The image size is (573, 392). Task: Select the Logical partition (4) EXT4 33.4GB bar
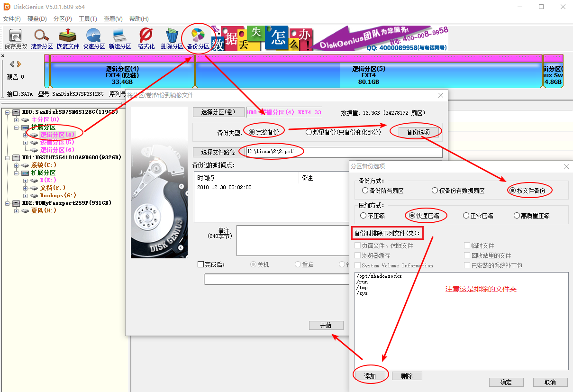coord(122,71)
